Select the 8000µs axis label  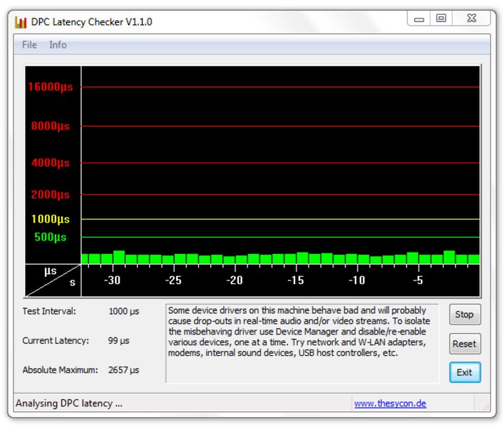[50, 126]
